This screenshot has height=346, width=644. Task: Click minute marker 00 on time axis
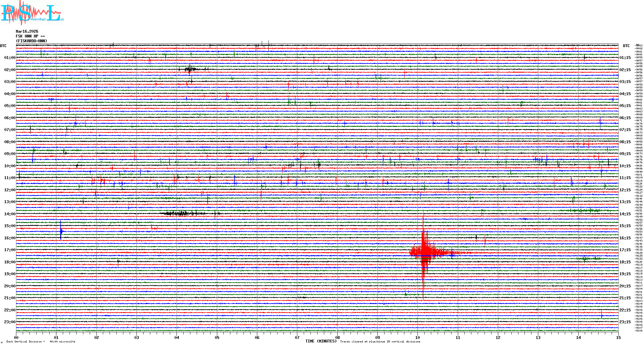(16, 337)
